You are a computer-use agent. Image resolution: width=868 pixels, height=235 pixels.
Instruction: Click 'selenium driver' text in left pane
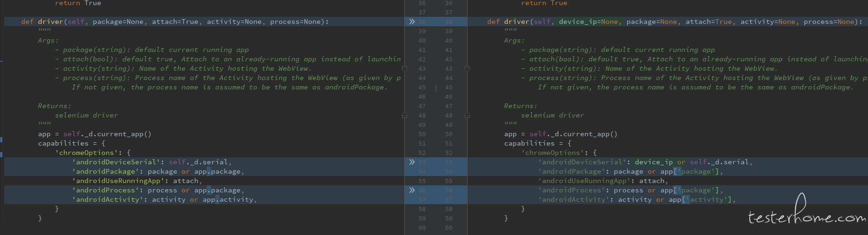click(x=86, y=115)
